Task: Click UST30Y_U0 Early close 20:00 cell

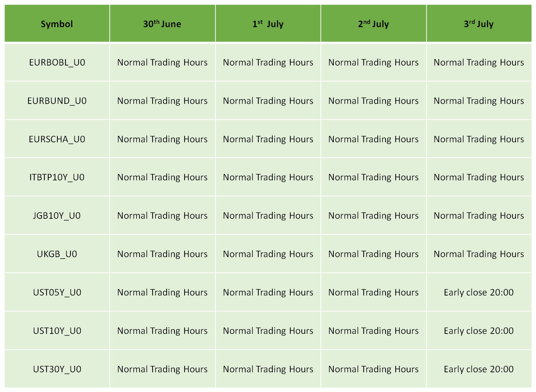Action: click(479, 369)
